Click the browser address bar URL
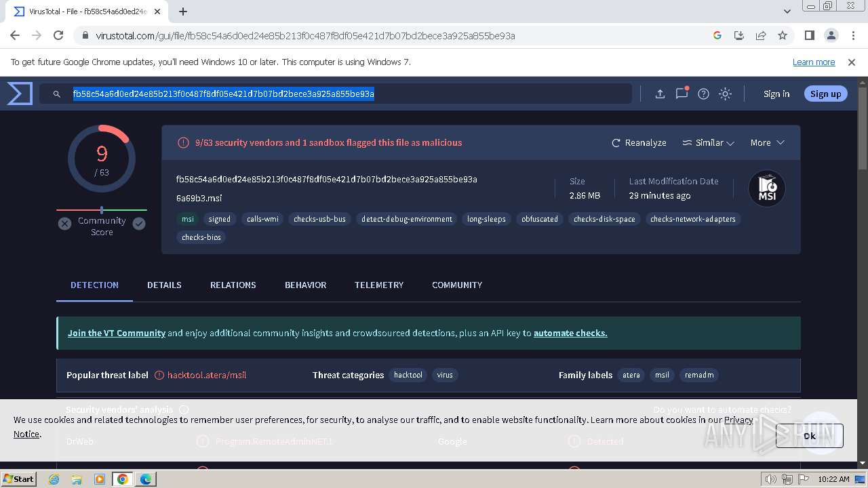 coord(305,35)
